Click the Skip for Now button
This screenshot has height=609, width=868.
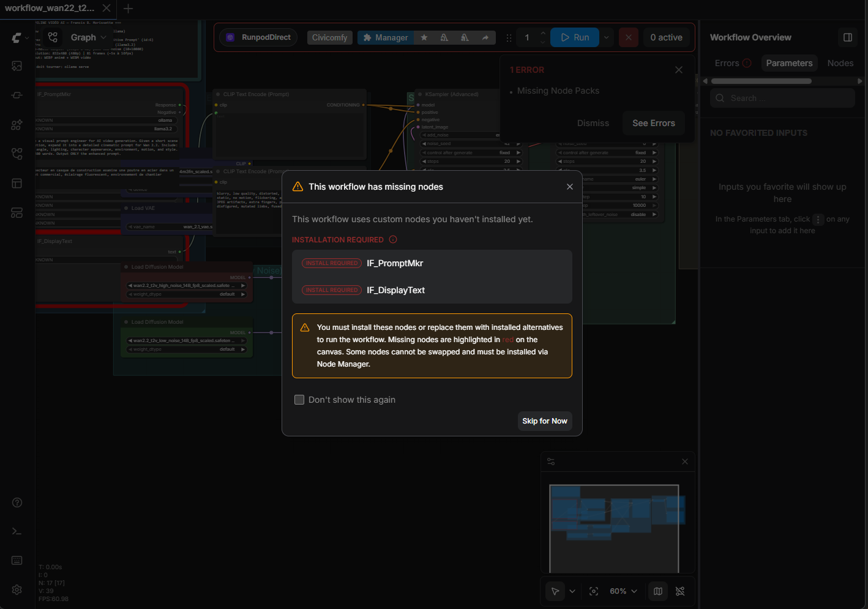545,421
